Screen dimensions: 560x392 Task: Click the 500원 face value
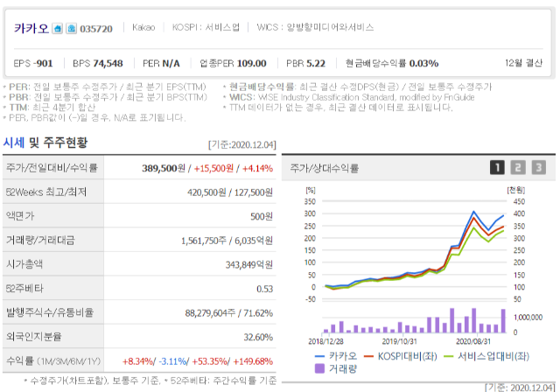[x=262, y=217]
